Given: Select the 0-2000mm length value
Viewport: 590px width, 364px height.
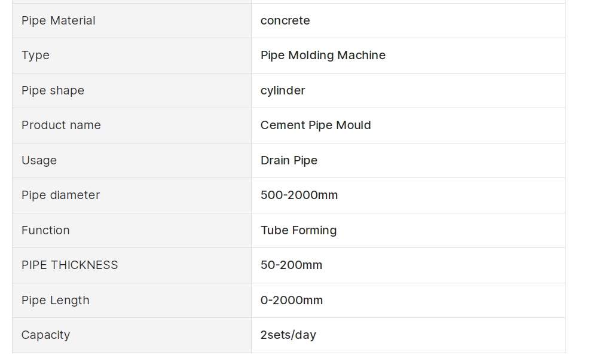Looking at the screenshot, I should (292, 301).
